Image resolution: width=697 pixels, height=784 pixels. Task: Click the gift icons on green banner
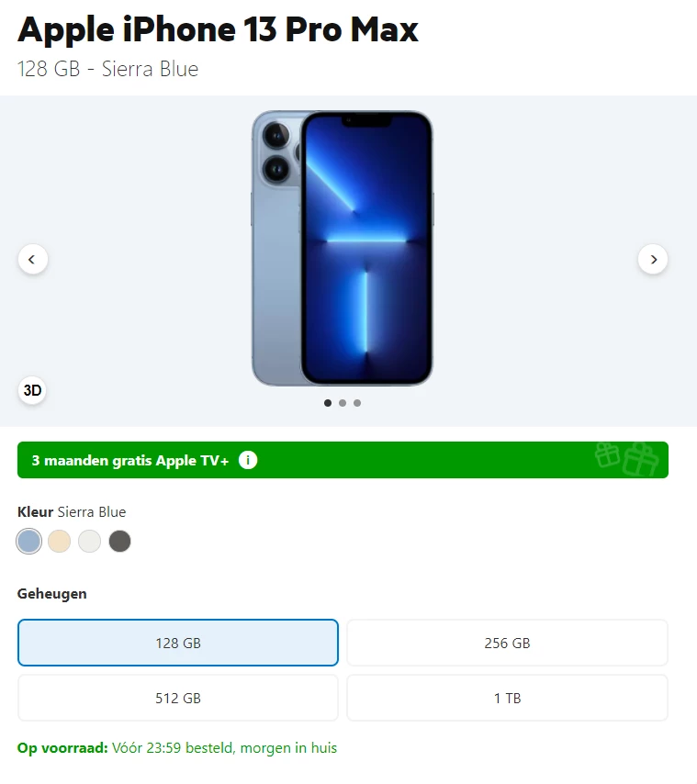pyautogui.click(x=626, y=460)
